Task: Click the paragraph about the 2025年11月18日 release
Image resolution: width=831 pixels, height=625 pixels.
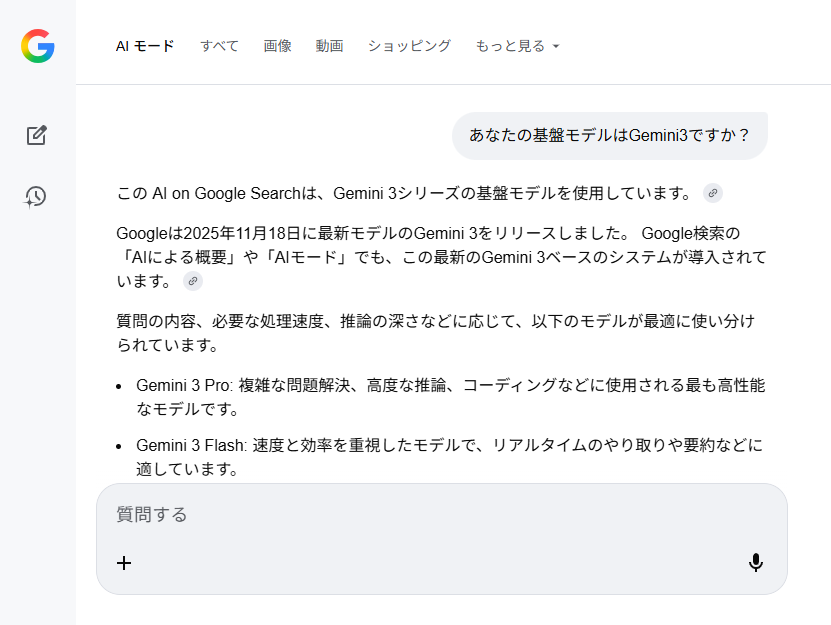Action: click(440, 257)
